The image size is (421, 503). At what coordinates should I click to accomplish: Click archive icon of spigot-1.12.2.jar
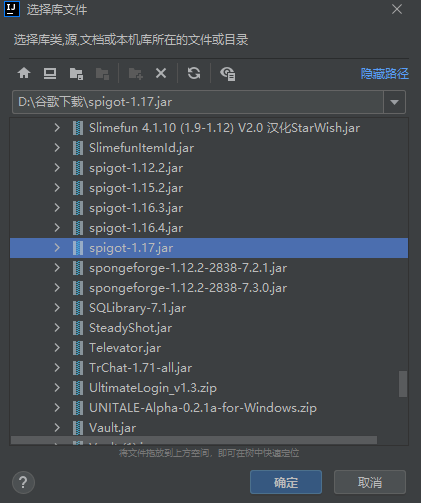[x=78, y=168]
